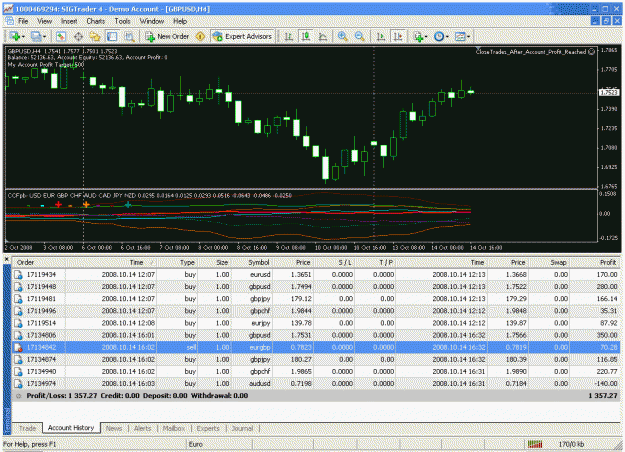Zoom out of the chart
The width and height of the screenshot is (625, 452).
click(360, 37)
